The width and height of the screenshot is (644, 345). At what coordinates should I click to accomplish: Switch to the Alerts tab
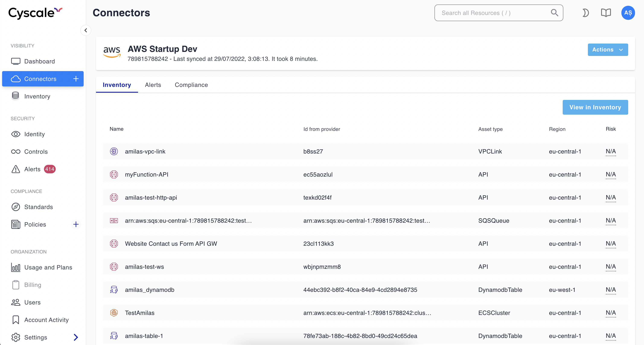(x=153, y=85)
